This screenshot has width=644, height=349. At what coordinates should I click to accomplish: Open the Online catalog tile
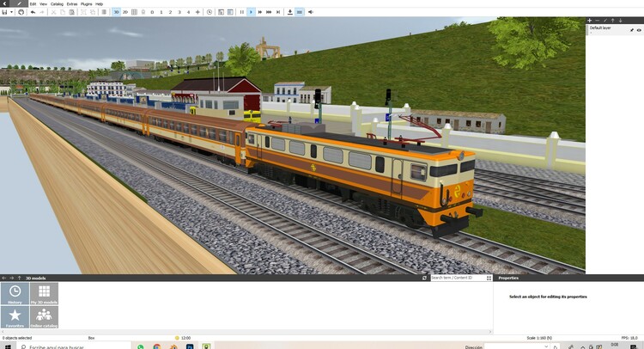(44, 317)
